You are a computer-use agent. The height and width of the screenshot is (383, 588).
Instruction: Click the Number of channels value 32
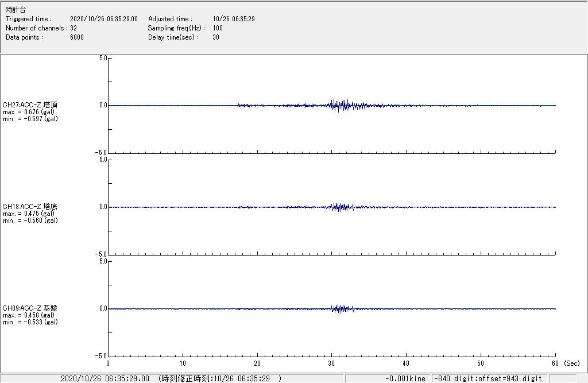coord(73,28)
